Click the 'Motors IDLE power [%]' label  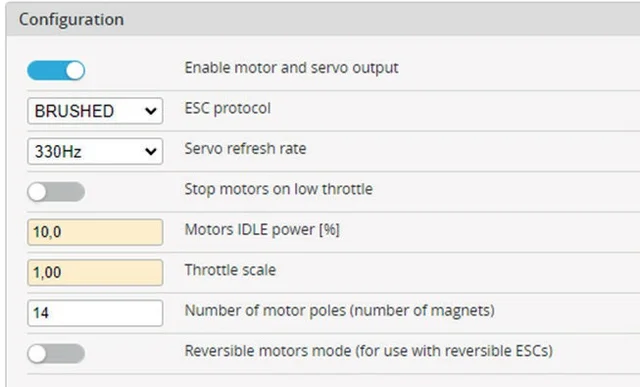coord(262,230)
